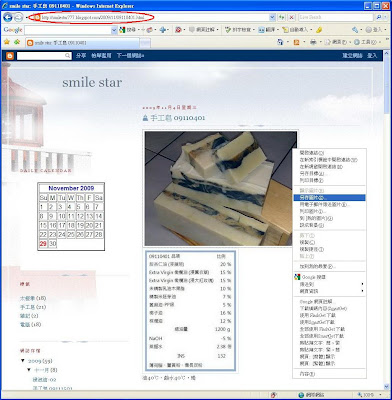This screenshot has height=400, width=392.
Task: Click the empty new tab button
Action: (x=145, y=43)
